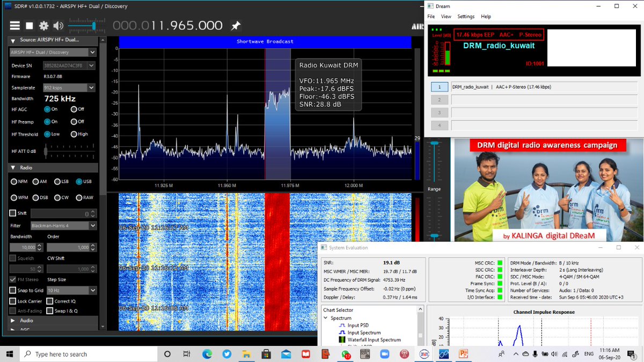Open the Help menu in Dream
The width and height of the screenshot is (644, 362).
(x=486, y=17)
